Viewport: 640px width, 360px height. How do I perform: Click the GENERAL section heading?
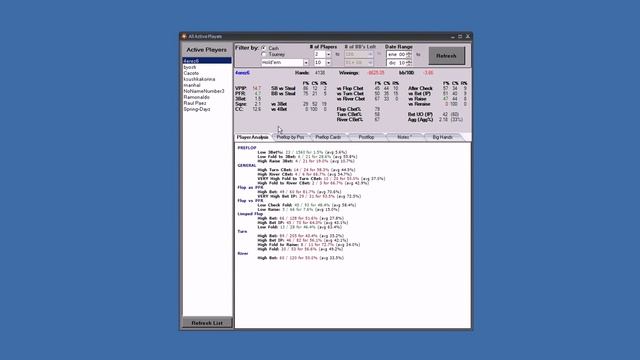[x=247, y=165]
